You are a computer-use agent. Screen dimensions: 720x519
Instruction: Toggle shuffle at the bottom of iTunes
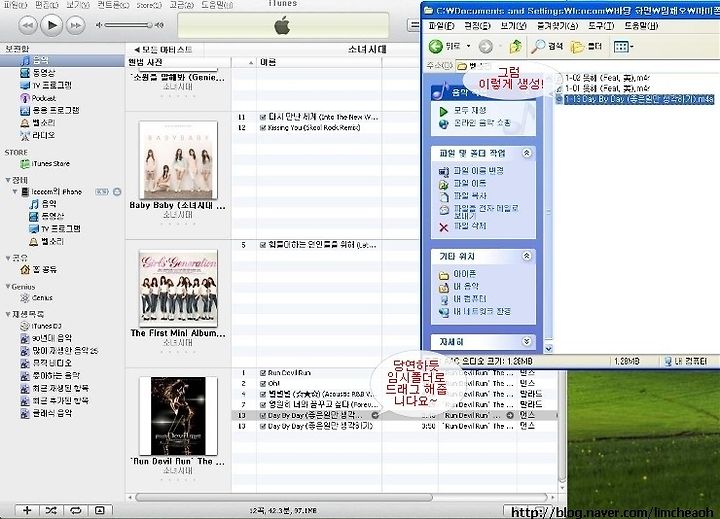[x=51, y=510]
